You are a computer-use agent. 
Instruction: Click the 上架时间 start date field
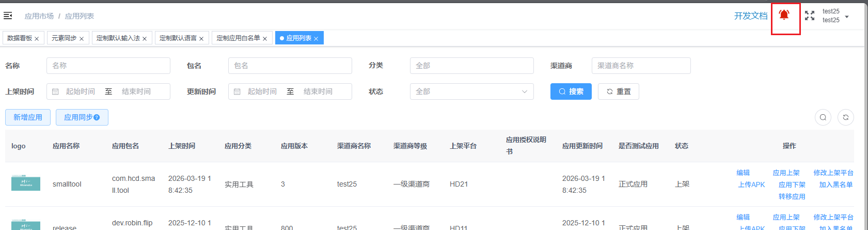point(81,91)
